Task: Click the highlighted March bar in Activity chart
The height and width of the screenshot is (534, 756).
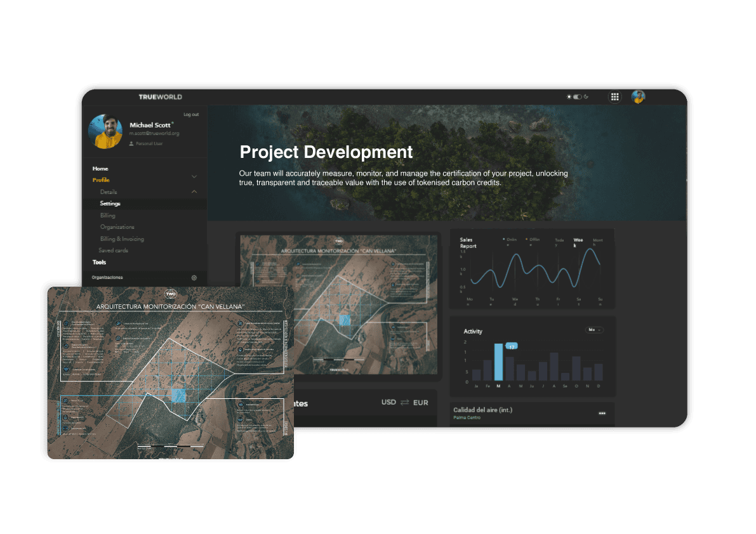Action: (x=498, y=362)
